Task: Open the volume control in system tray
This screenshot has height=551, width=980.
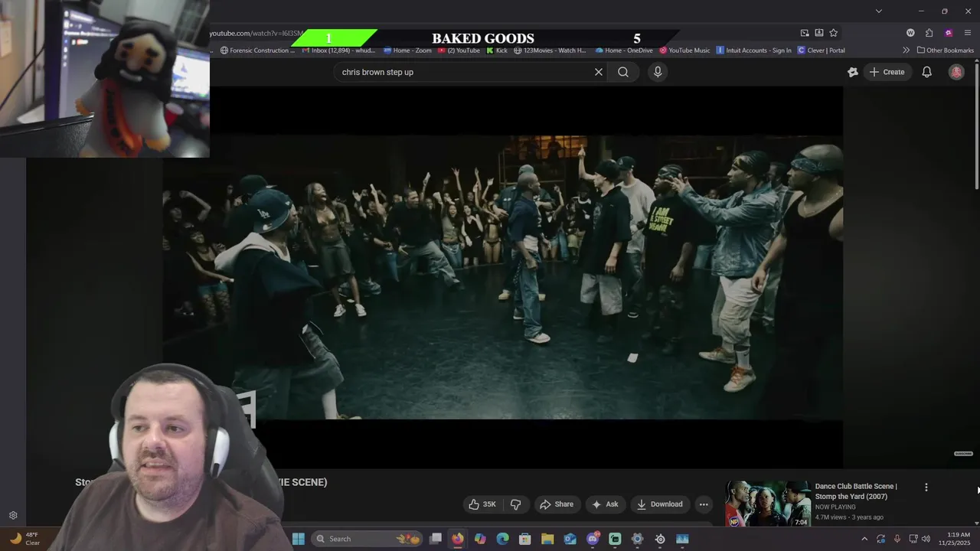Action: 926,539
